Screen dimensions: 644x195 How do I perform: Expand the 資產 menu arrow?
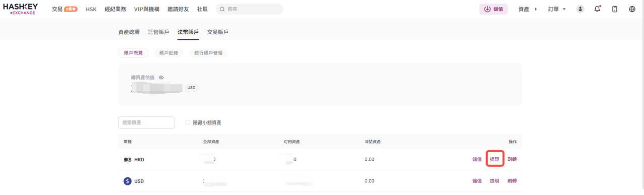[535, 9]
